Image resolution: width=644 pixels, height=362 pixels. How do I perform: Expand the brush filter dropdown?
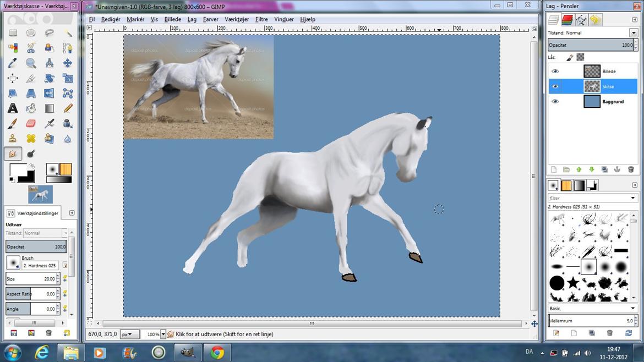point(633,198)
